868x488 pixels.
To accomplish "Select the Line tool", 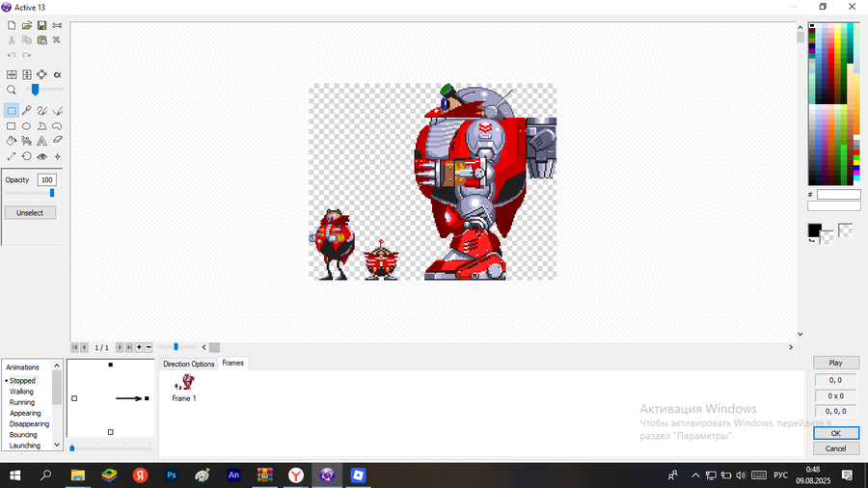I will [57, 111].
